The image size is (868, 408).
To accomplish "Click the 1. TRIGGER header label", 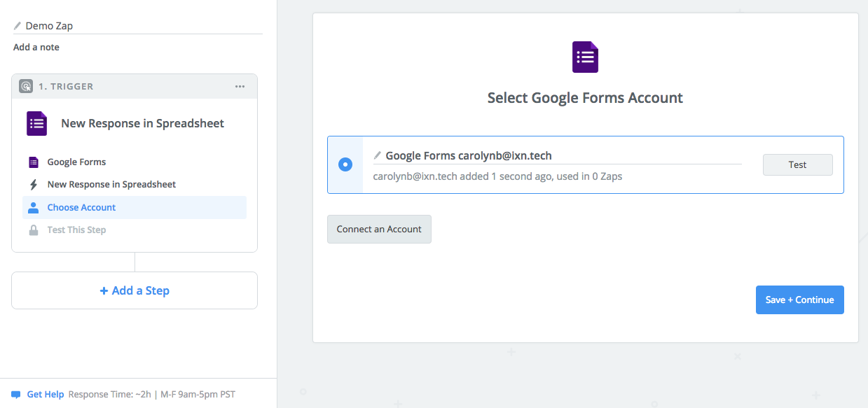I will (x=66, y=87).
